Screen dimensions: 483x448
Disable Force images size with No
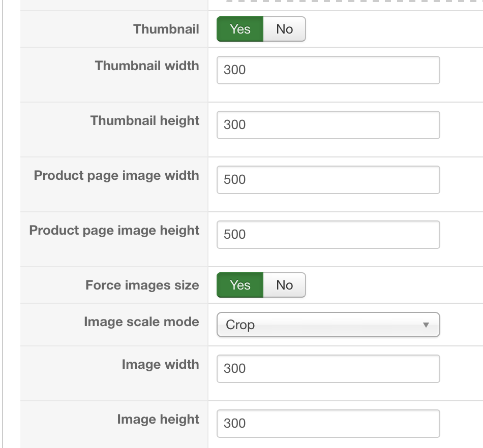click(x=284, y=285)
